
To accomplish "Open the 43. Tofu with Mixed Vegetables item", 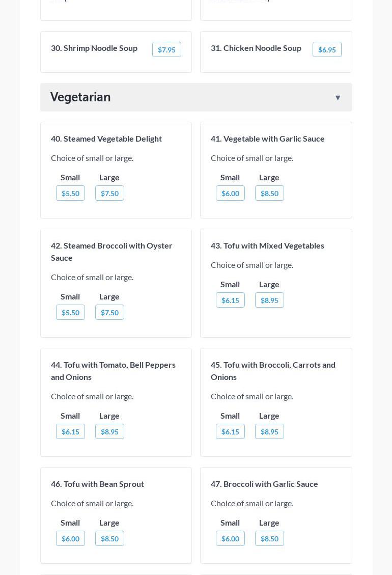I will click(267, 245).
